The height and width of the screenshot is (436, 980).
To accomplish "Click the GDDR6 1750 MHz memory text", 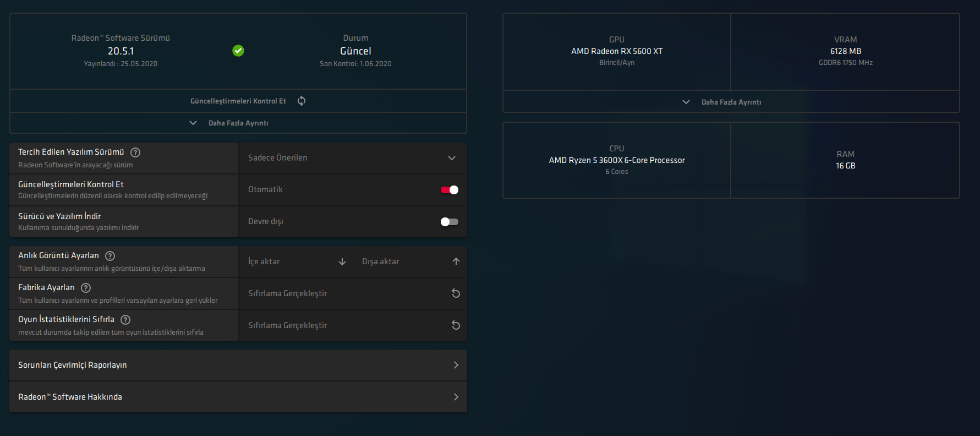I will [846, 63].
